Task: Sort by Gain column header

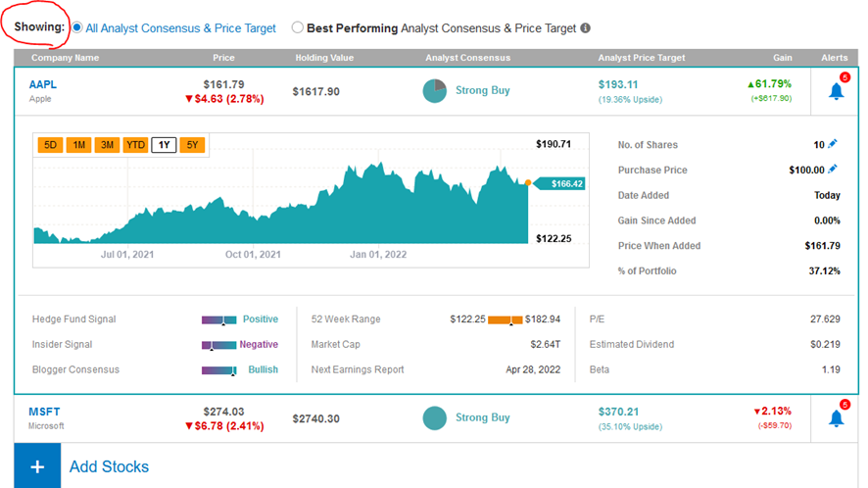Action: (783, 58)
